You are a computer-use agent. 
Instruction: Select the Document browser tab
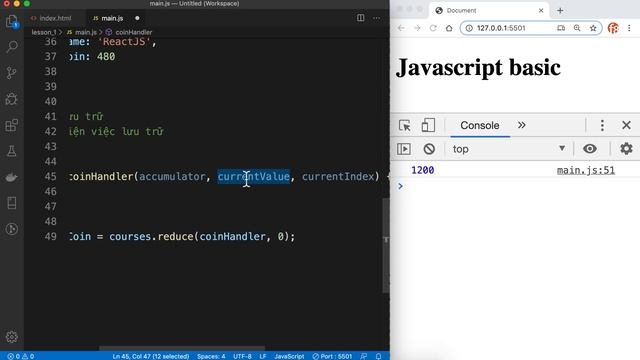(489, 11)
